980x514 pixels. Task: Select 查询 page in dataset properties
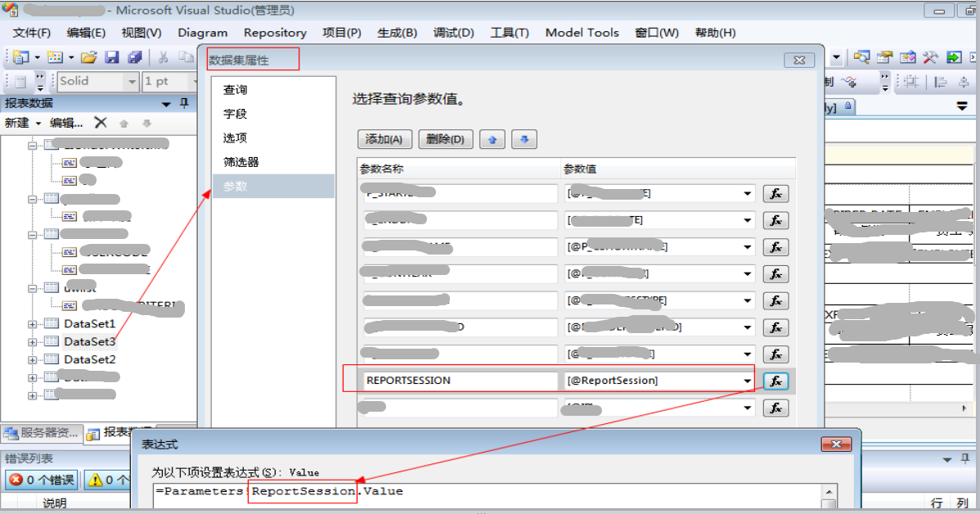pos(273,90)
